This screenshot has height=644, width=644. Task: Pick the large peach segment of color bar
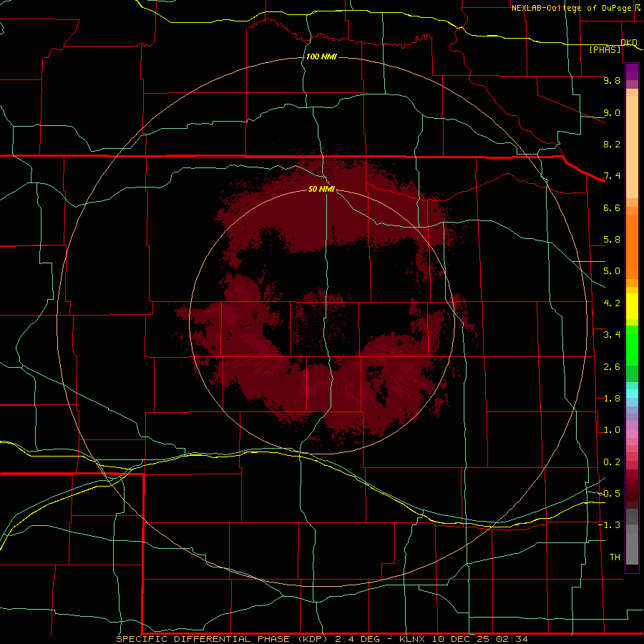point(632,147)
